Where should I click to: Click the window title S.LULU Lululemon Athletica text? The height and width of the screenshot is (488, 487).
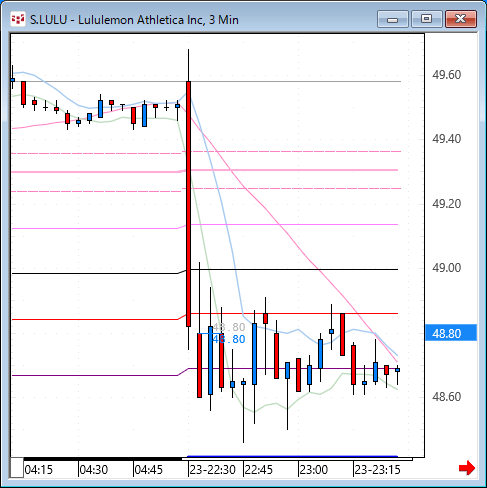(134, 20)
